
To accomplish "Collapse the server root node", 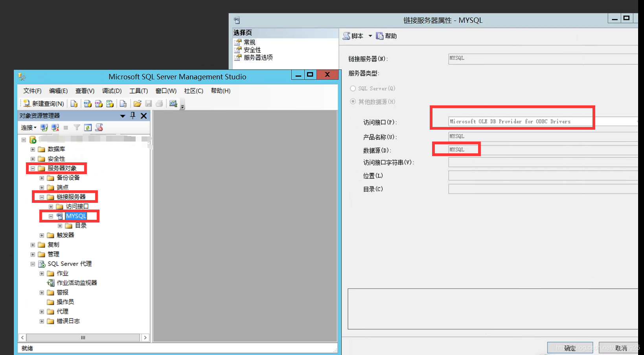I will tap(24, 140).
